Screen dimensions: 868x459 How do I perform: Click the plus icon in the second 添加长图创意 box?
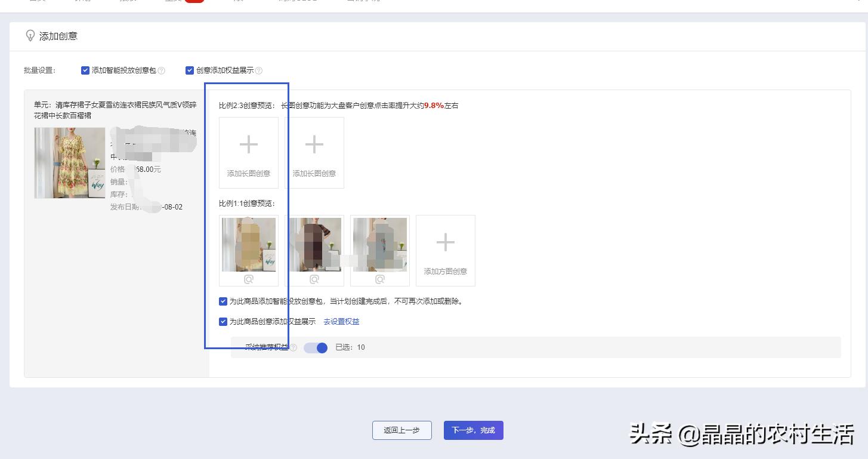[x=314, y=144]
